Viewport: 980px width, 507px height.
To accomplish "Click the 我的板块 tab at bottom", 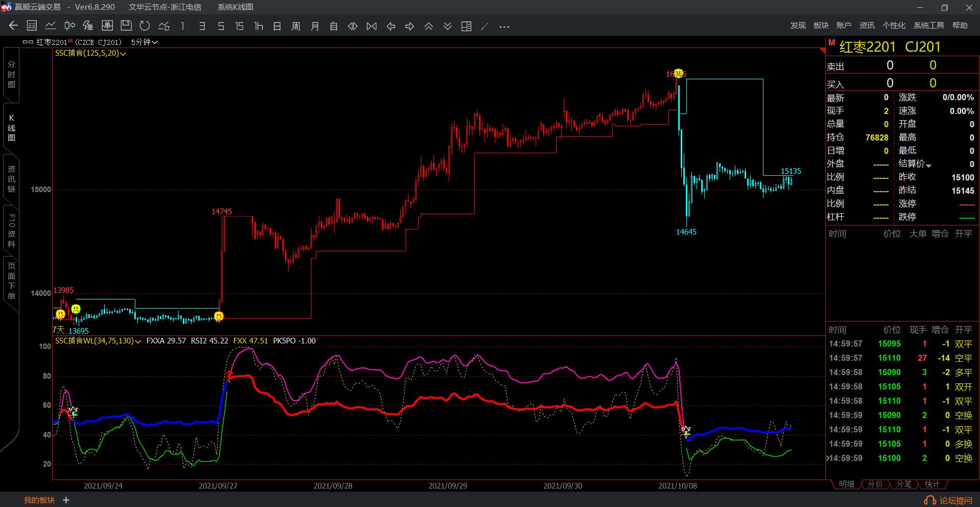I will [39, 500].
